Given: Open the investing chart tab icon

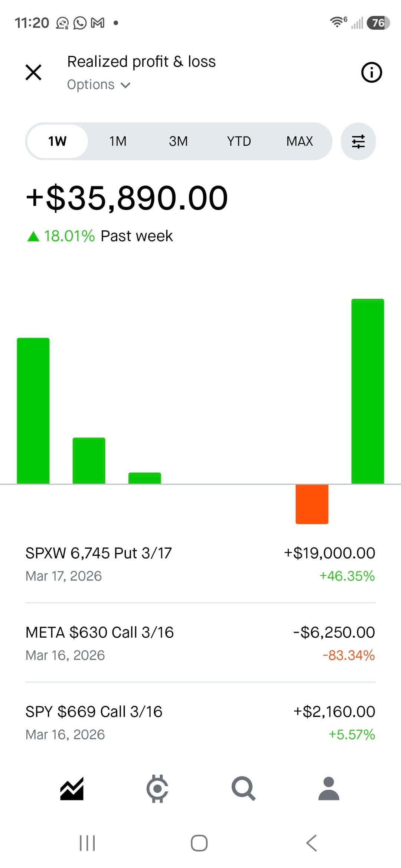Looking at the screenshot, I should [x=72, y=788].
